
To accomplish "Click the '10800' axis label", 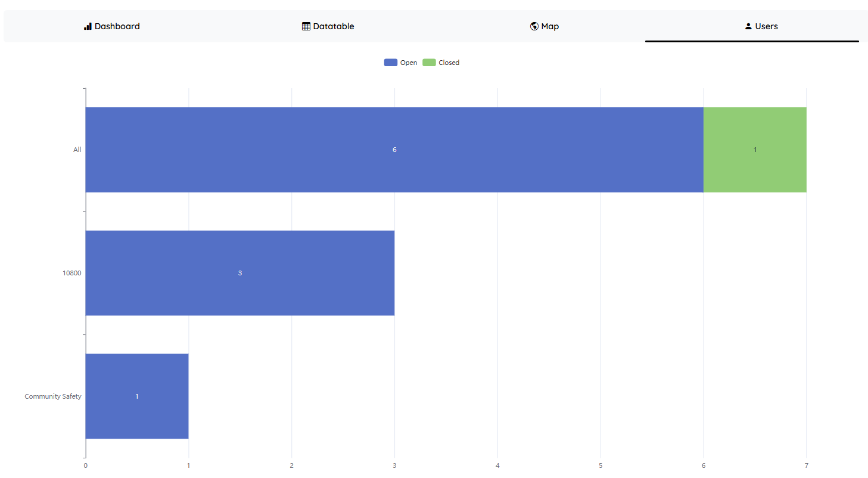I will pyautogui.click(x=72, y=273).
